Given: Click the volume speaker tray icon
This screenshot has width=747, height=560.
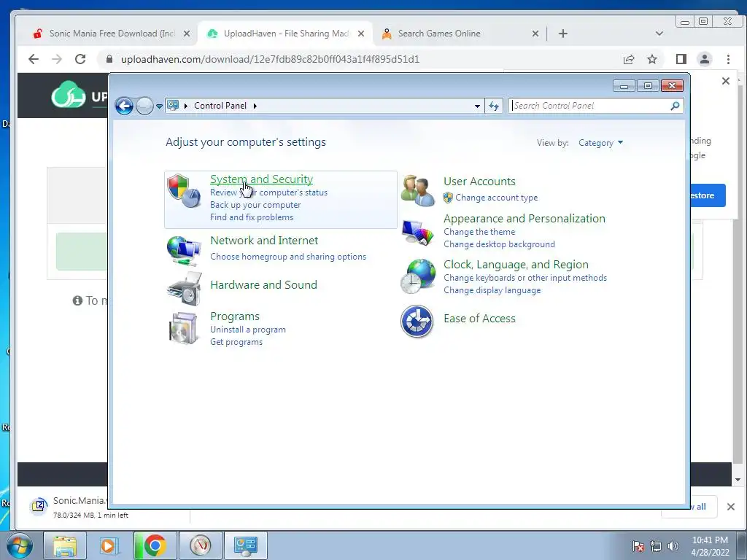Looking at the screenshot, I should coord(673,546).
